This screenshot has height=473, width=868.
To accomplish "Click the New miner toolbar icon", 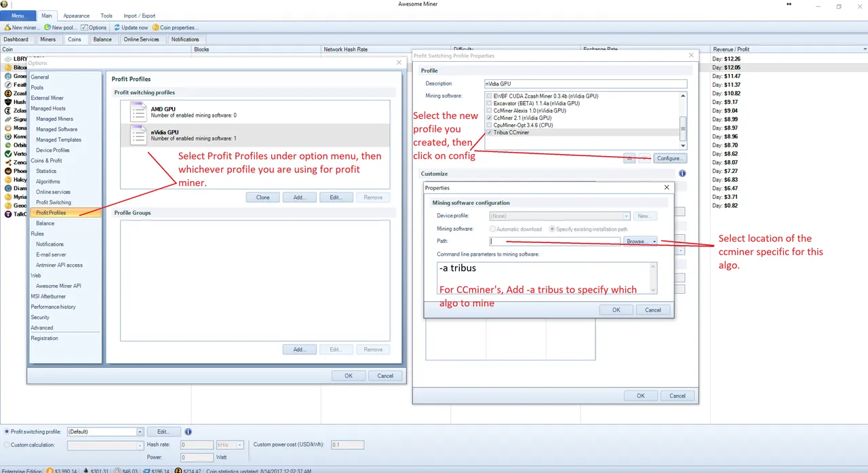I will point(7,28).
